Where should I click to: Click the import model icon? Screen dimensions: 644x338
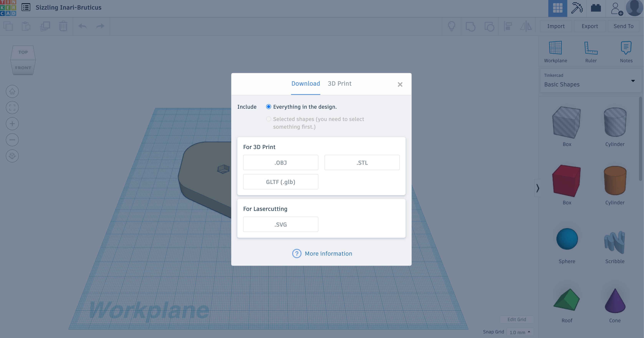click(x=555, y=26)
